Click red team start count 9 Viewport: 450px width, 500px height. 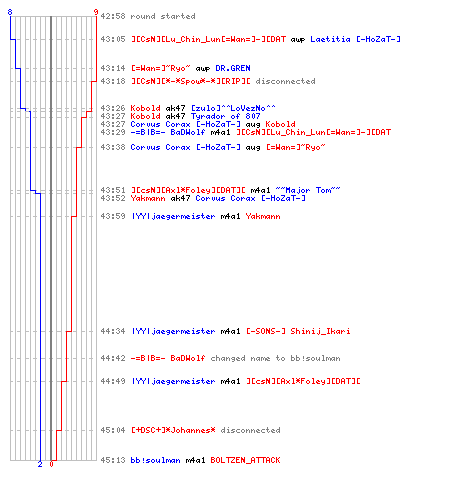(96, 12)
